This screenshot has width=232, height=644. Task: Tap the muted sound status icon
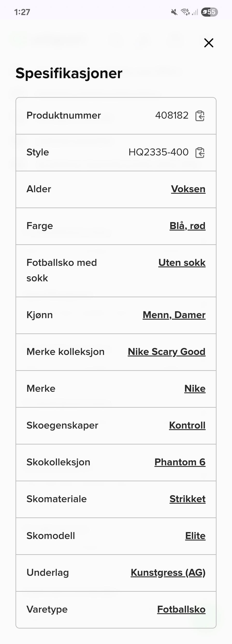174,12
